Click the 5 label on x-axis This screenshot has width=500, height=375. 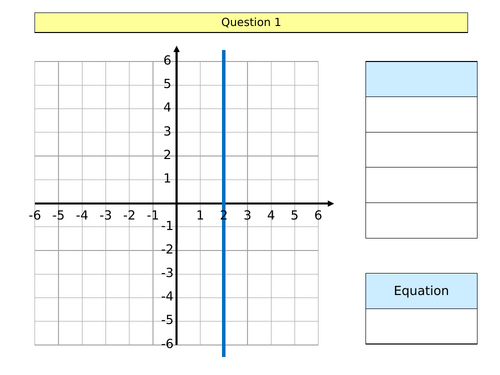[294, 215]
